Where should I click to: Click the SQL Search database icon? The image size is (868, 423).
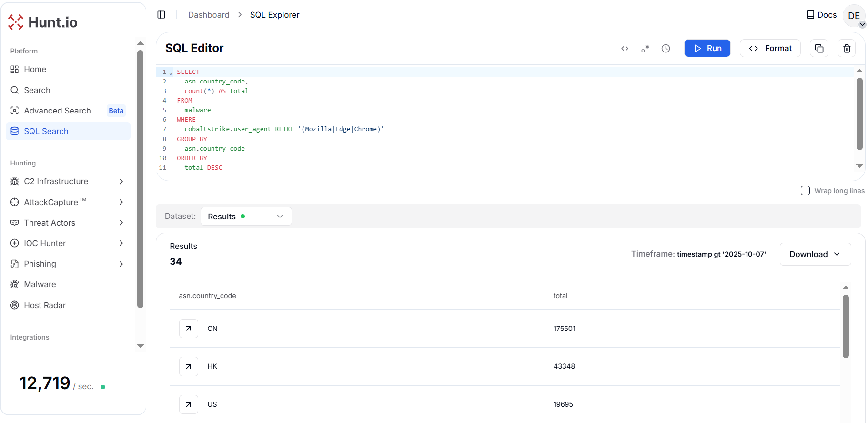tap(15, 131)
